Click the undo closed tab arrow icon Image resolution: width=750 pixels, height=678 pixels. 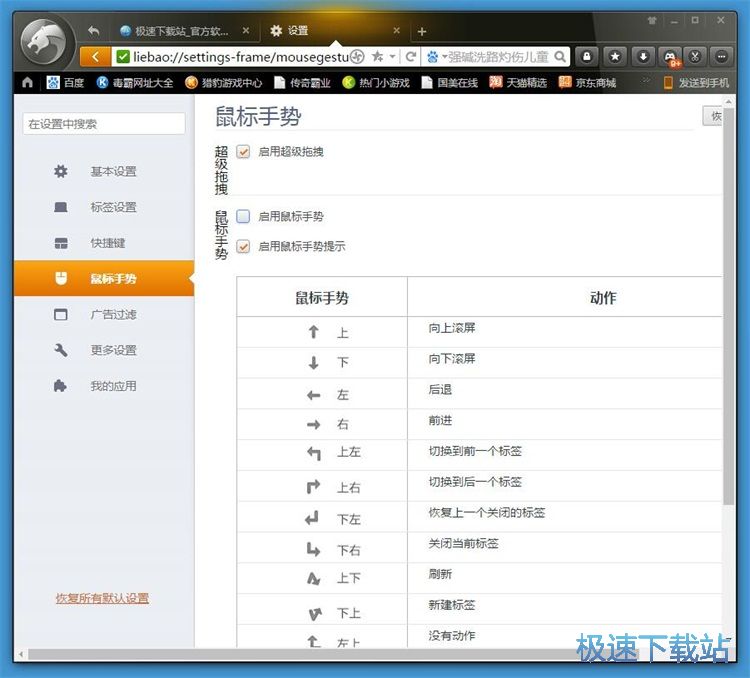click(x=94, y=31)
